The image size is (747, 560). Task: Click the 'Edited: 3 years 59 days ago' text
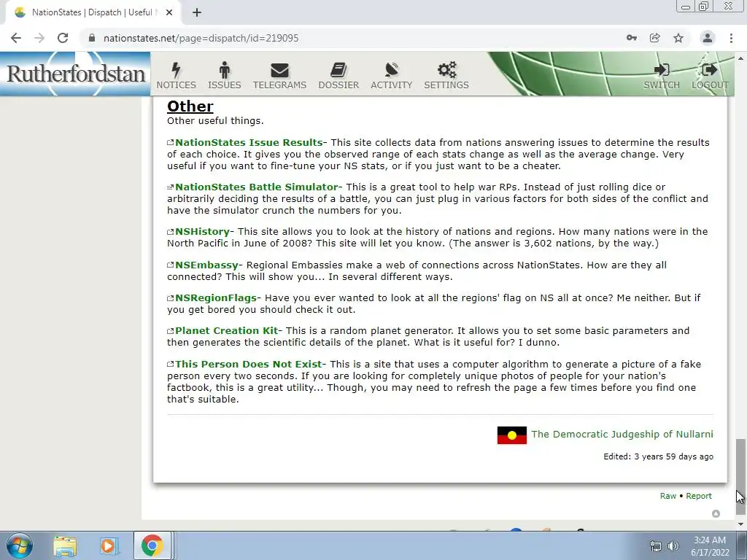point(659,456)
